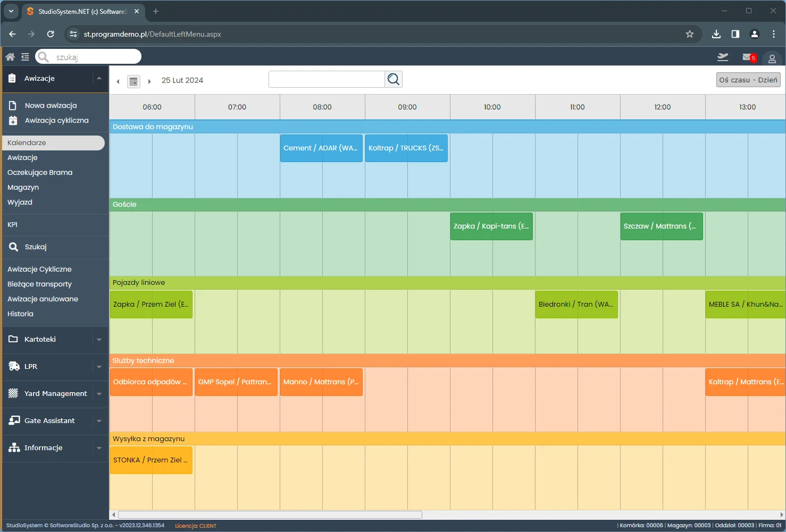
Task: Click horizontal scrollbar thumb of calendar
Action: pos(270,514)
